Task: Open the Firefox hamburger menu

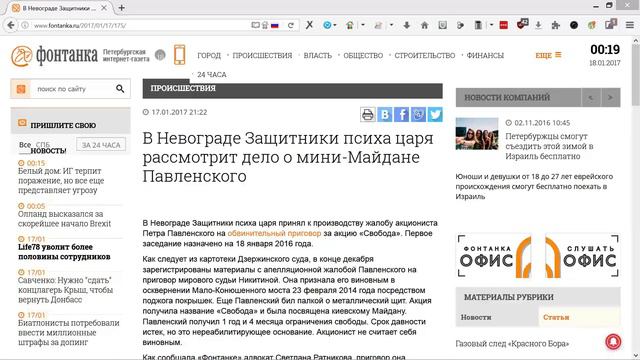Action: pyautogui.click(x=630, y=25)
